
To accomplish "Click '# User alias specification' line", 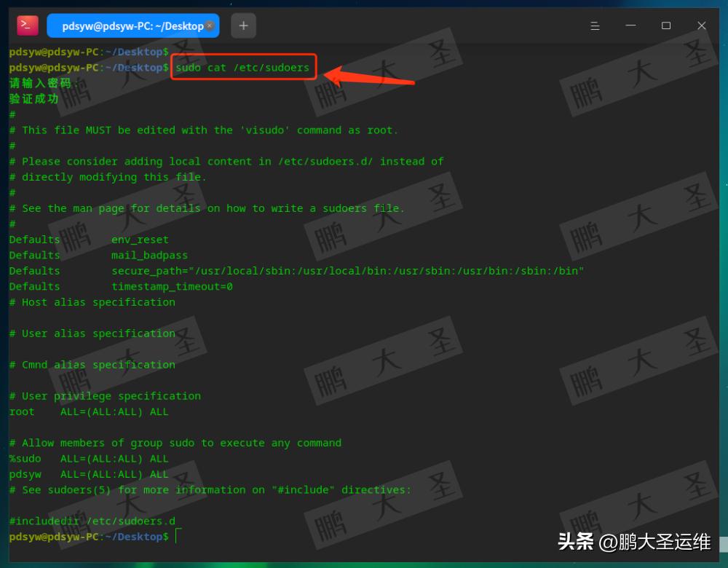I will click(x=92, y=334).
